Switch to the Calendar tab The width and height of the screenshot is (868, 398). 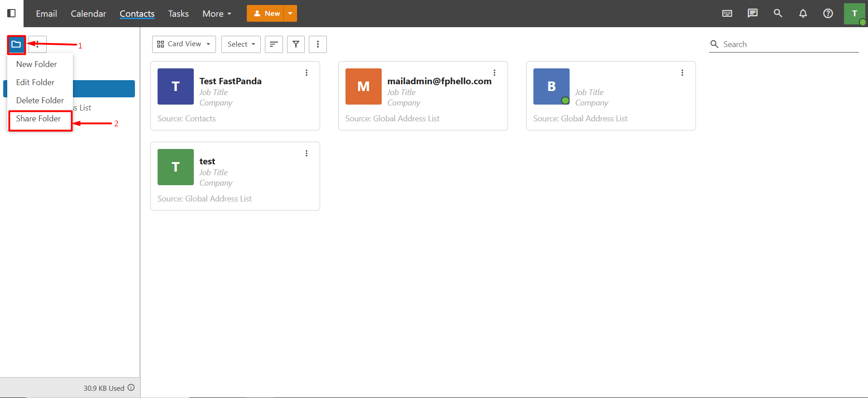[x=88, y=14]
